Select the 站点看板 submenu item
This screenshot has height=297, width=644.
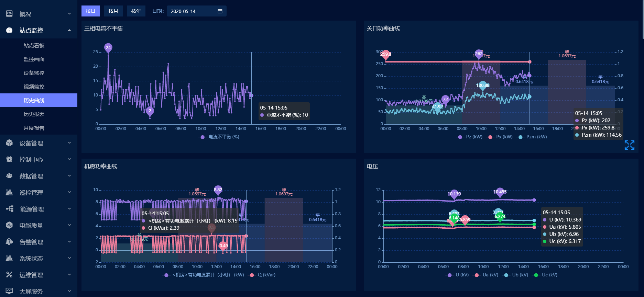(34, 45)
